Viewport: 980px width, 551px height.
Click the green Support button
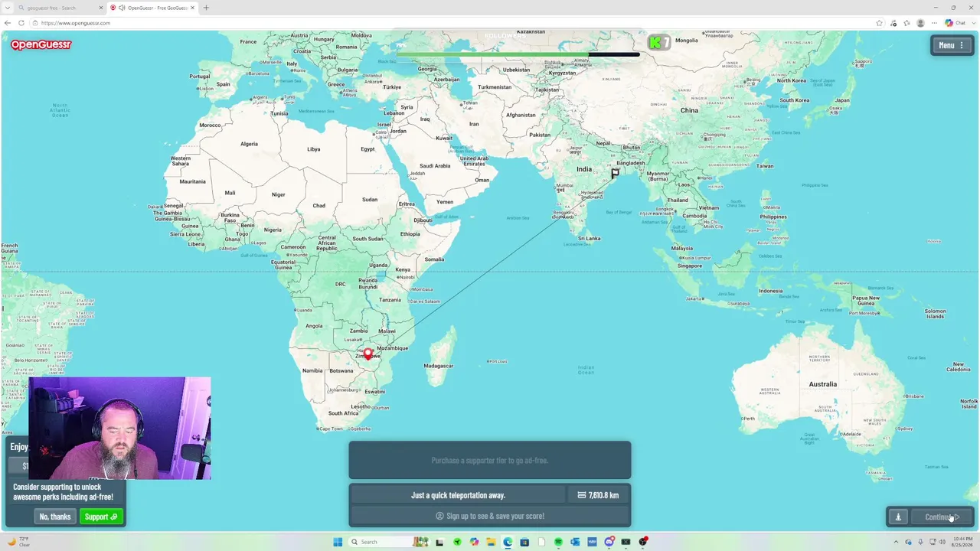[x=101, y=517]
